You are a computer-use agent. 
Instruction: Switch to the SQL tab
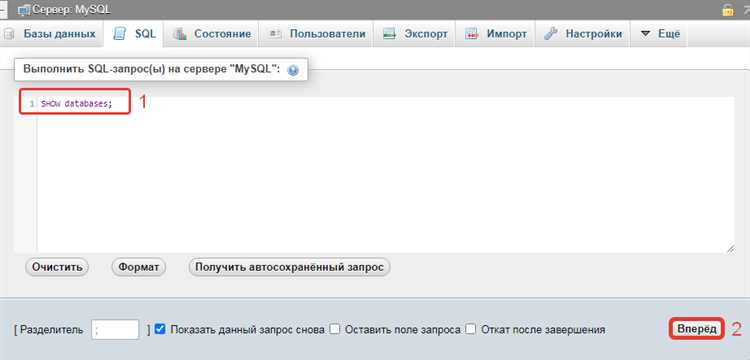click(134, 34)
